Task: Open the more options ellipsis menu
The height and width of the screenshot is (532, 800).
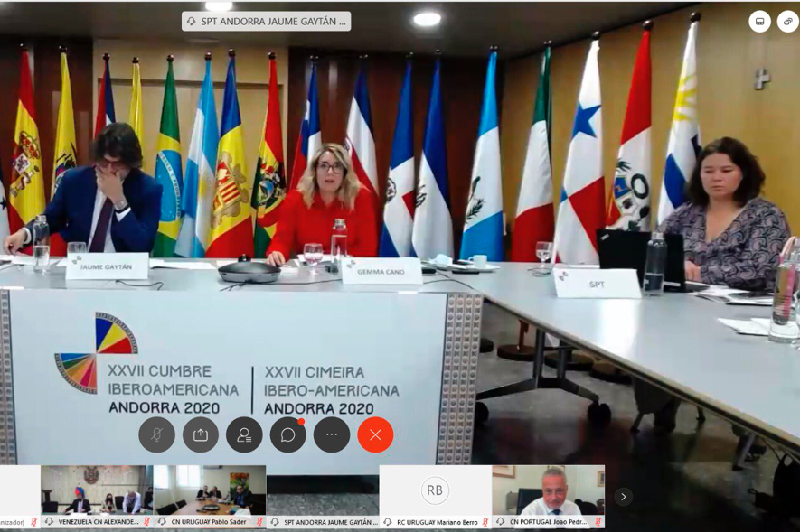Action: point(332,434)
